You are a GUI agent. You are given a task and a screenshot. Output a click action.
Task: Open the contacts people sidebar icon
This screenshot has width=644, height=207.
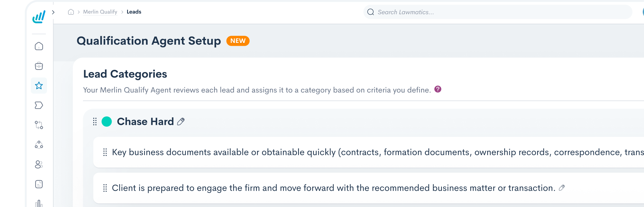(39, 164)
